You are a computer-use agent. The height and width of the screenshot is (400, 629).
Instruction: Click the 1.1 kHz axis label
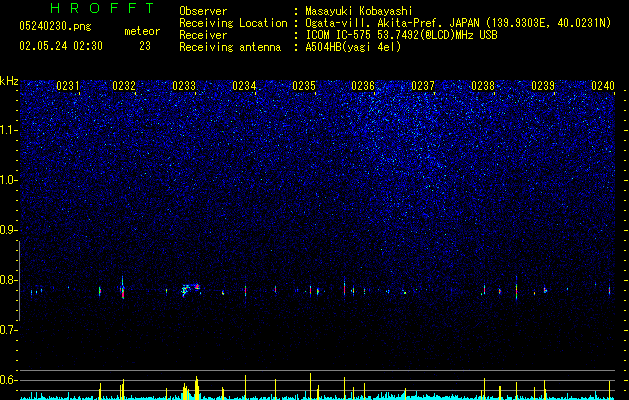point(9,130)
